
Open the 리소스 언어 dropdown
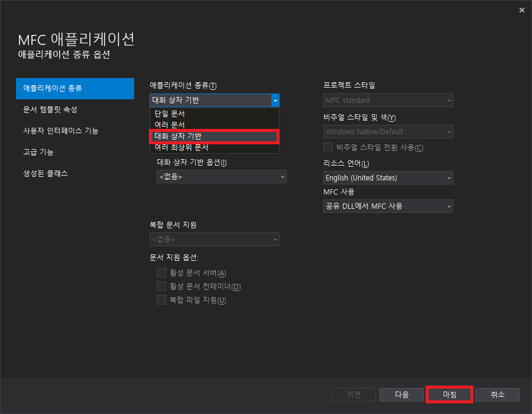[388, 177]
